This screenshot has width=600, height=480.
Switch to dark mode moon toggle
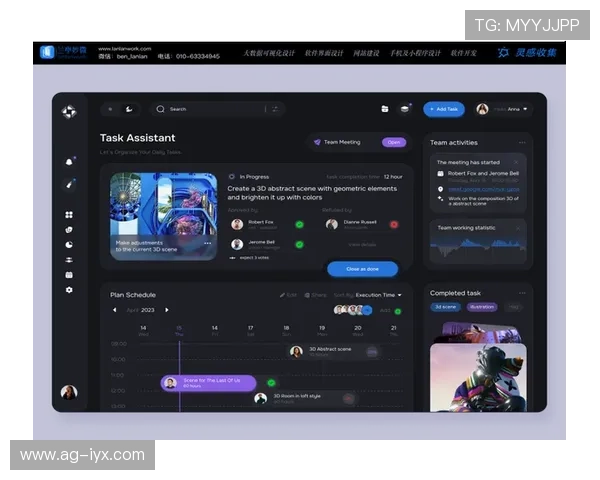tap(128, 109)
